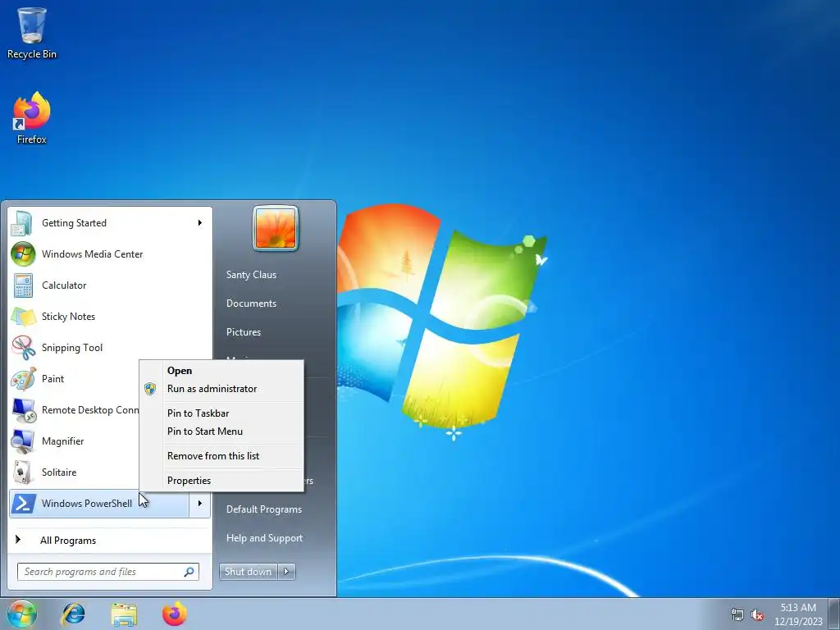Image resolution: width=840 pixels, height=630 pixels.
Task: Select Remove from this list
Action: coord(213,456)
